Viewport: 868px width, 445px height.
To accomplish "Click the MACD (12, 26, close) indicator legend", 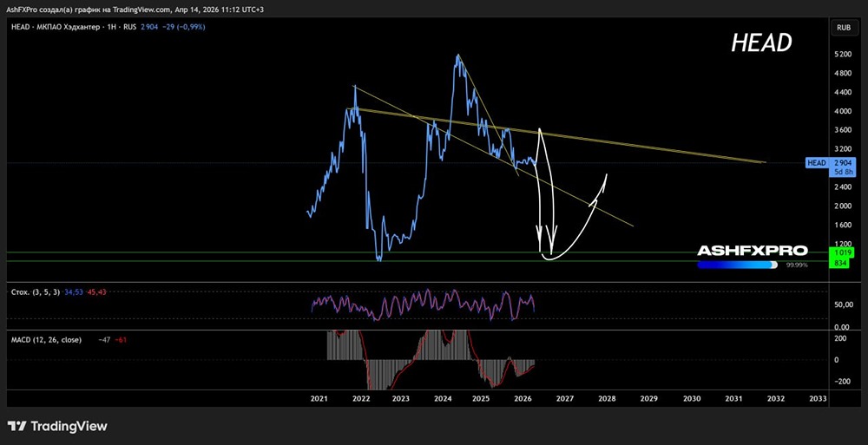I will 47,340.
